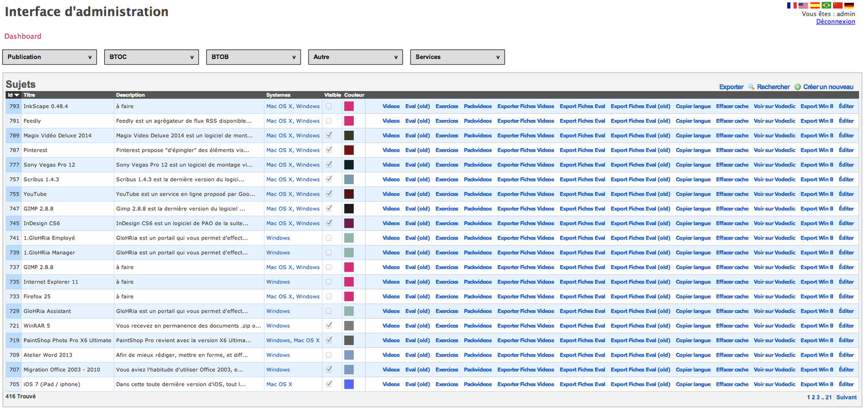This screenshot has height=413, width=868.
Task: Toggle Visible checkbox for YouTube row
Action: click(329, 194)
